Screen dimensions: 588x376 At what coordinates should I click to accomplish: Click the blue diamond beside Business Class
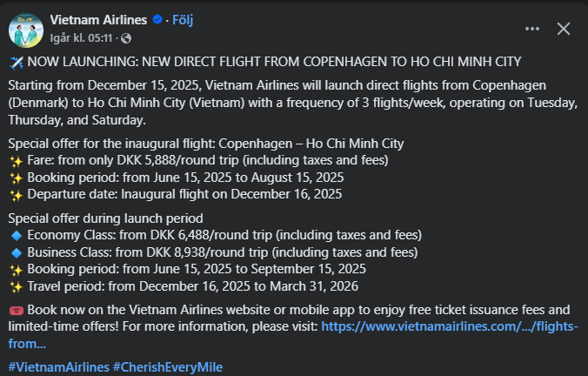16,252
